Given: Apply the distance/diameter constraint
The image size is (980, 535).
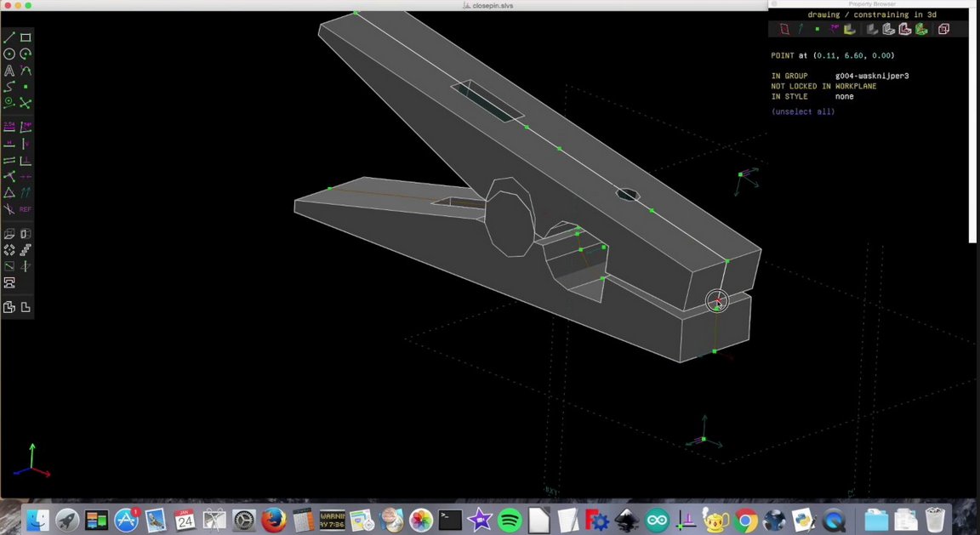Looking at the screenshot, I should (x=9, y=126).
